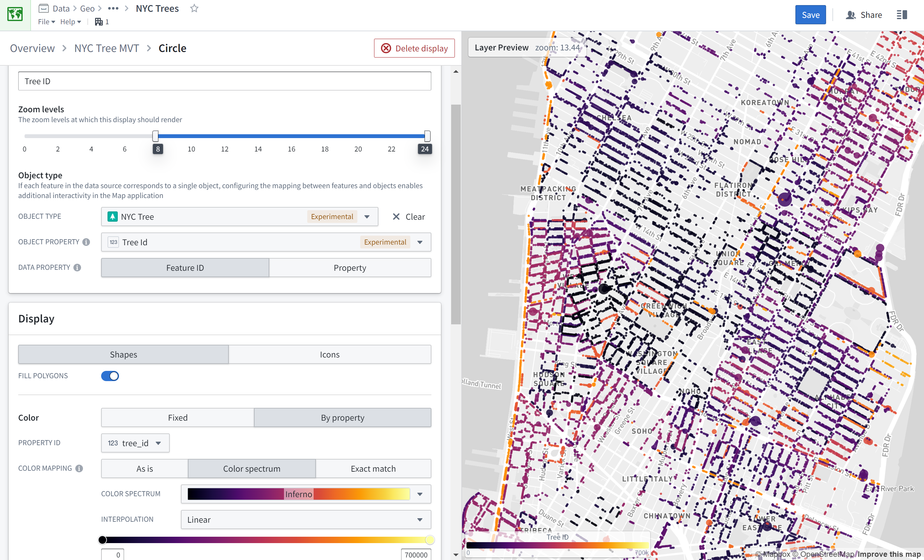Click the scroll-down arrow of settings panel
The width and height of the screenshot is (924, 560).
click(x=456, y=555)
